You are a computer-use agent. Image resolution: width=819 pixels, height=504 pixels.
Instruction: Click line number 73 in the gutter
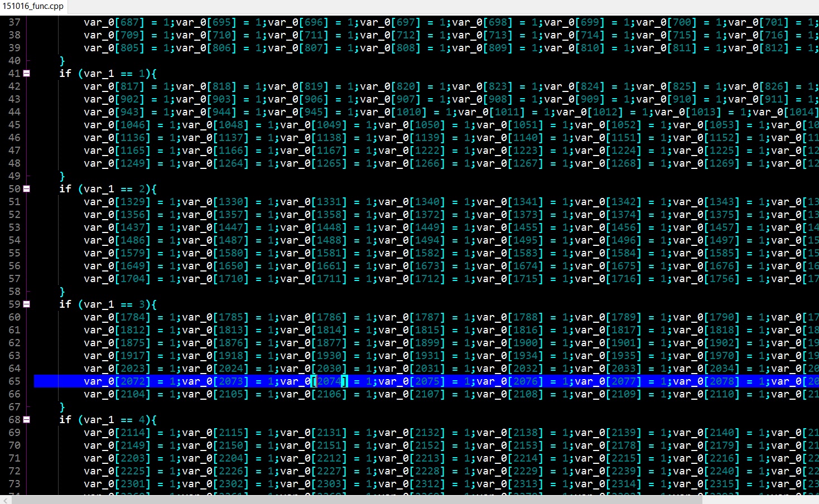coord(15,484)
